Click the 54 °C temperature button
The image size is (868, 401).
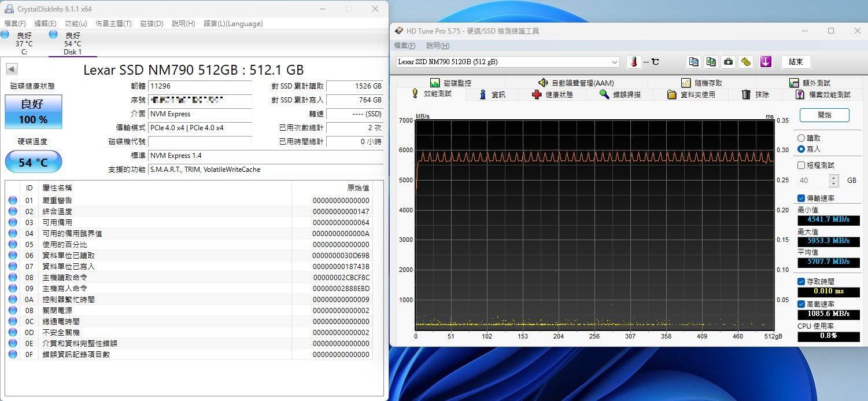click(x=33, y=162)
